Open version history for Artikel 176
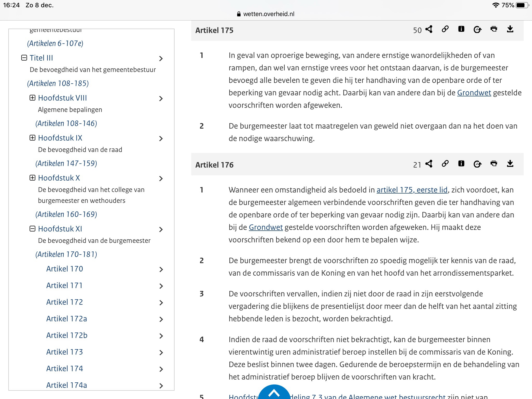This screenshot has height=399, width=532. point(477,164)
